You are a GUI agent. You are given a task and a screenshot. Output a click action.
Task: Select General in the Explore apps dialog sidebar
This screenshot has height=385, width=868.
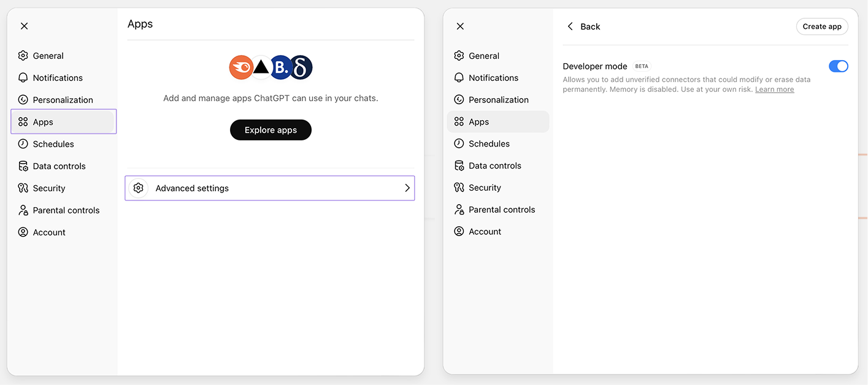point(48,56)
